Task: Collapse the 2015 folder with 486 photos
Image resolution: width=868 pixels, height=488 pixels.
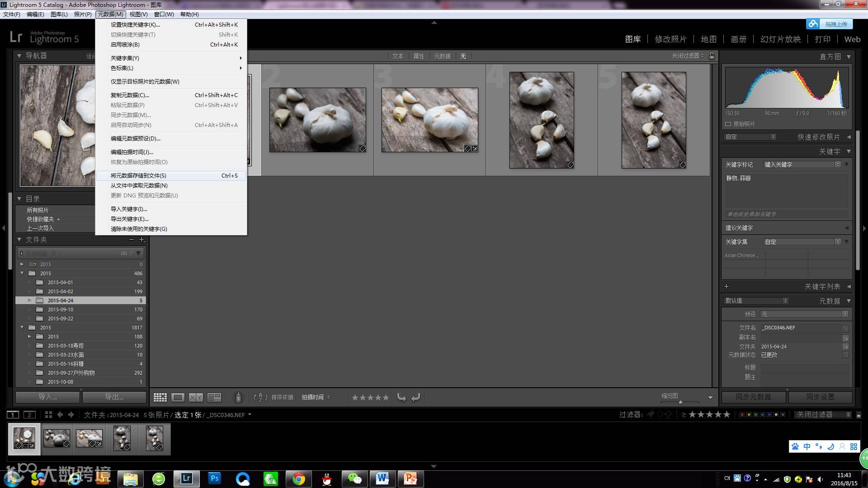Action: [x=22, y=273]
